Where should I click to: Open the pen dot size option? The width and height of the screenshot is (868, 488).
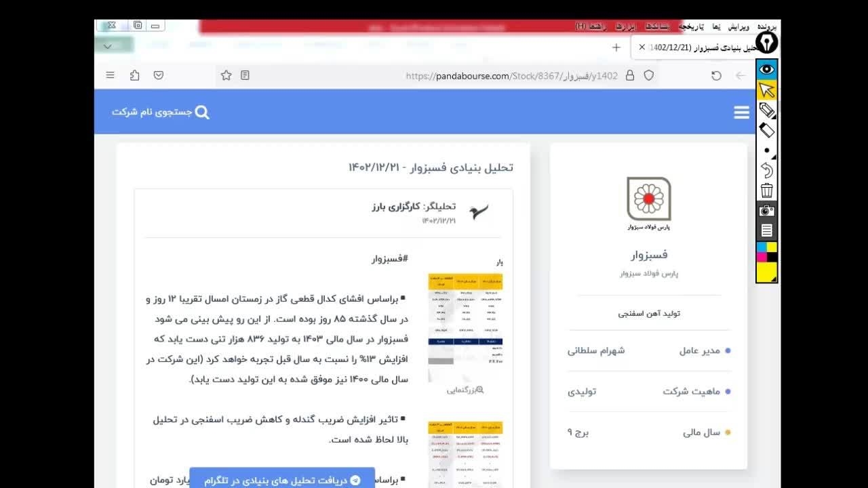pos(767,150)
